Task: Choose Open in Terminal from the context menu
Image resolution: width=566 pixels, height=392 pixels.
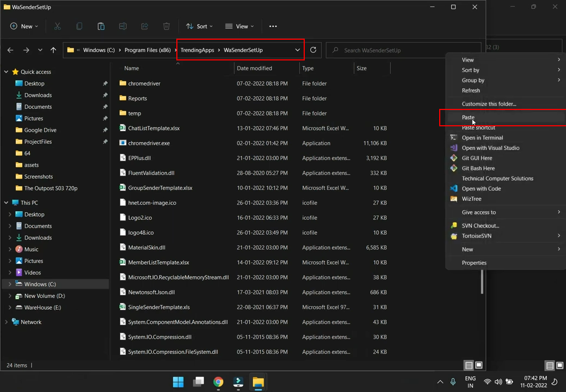Action: click(482, 138)
